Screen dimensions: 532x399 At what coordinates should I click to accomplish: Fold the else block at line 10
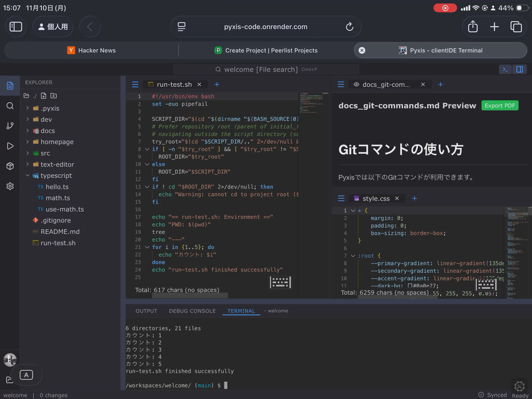pyautogui.click(x=147, y=164)
